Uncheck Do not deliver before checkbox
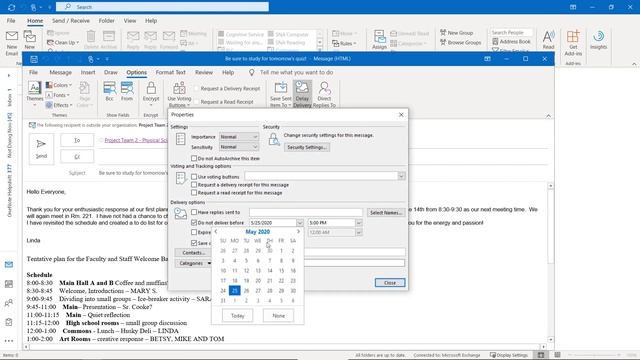The image size is (640, 360). 194,223
